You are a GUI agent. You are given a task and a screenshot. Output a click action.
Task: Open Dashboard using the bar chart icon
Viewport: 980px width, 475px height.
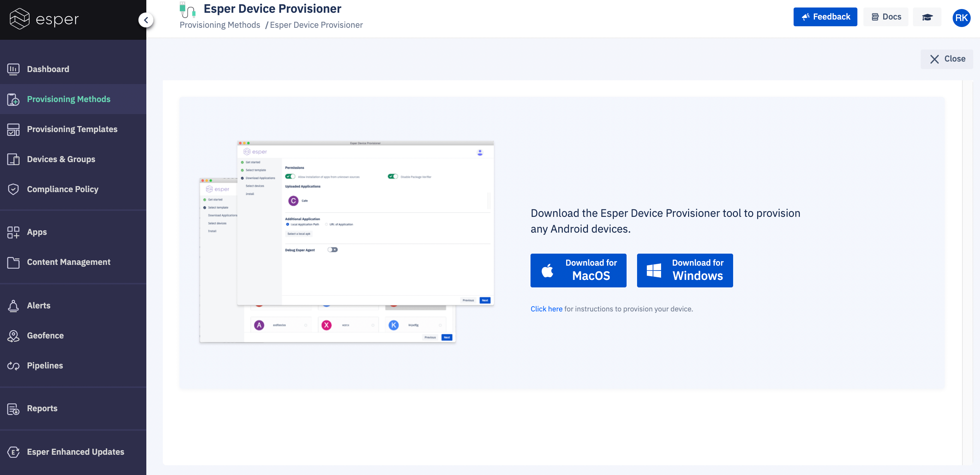13,69
